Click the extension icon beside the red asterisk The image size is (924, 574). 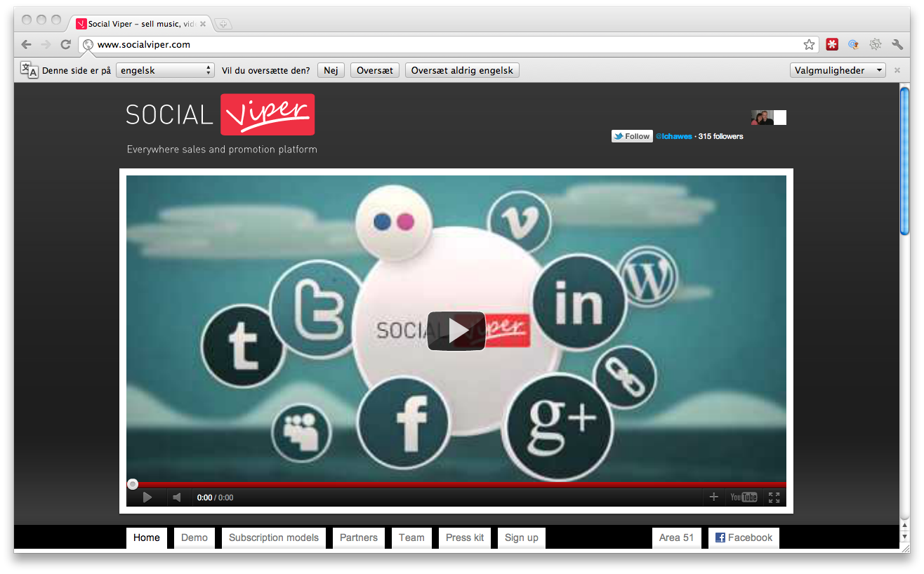[854, 44]
